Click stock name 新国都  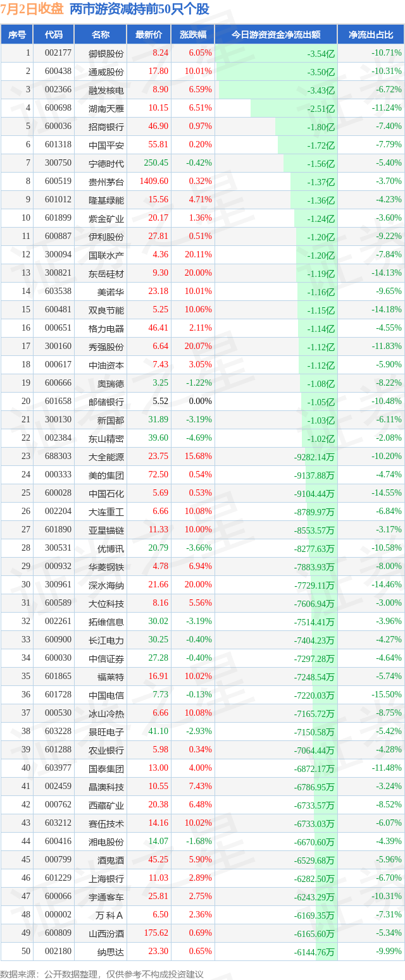(x=111, y=420)
